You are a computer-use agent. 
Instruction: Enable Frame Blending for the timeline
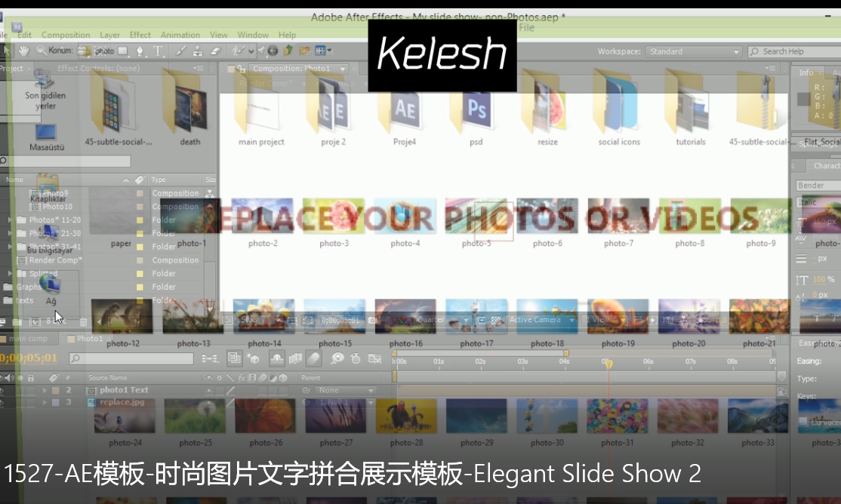click(x=295, y=358)
